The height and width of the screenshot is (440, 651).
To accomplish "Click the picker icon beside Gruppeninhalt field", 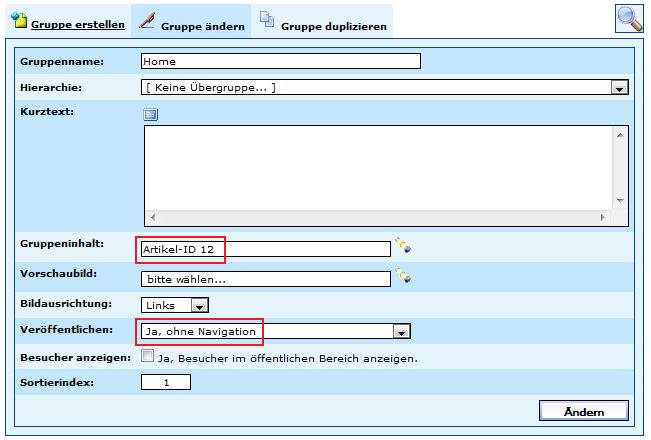I will click(402, 245).
